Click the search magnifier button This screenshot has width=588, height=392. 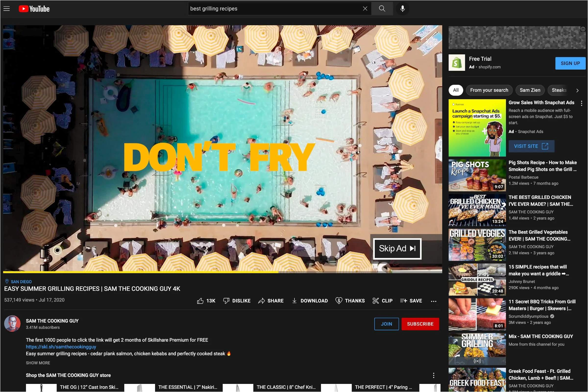(x=382, y=9)
